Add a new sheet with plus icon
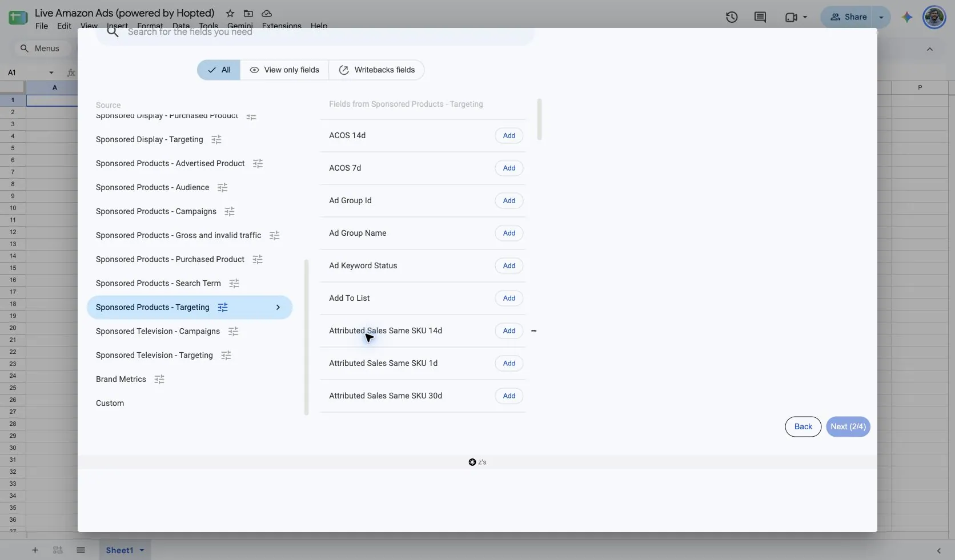The height and width of the screenshot is (560, 955). click(x=35, y=550)
